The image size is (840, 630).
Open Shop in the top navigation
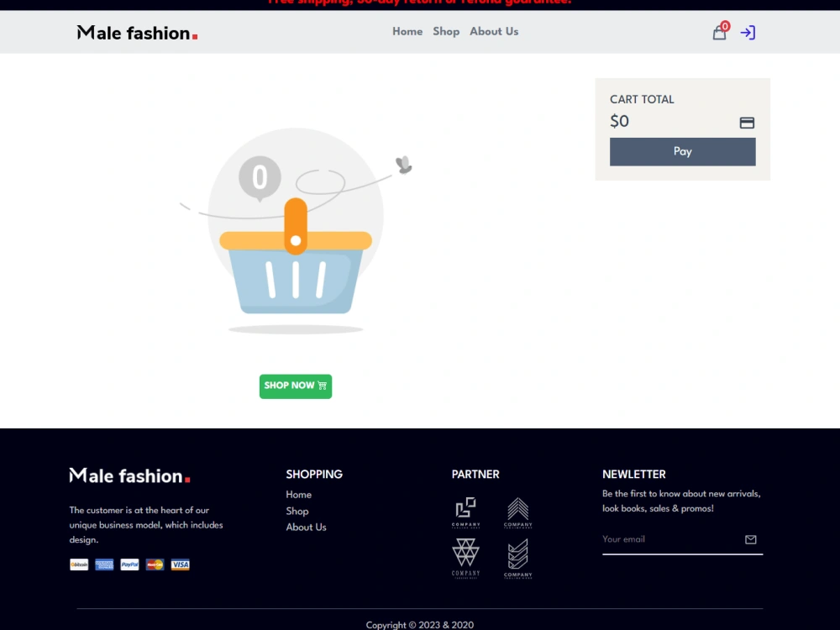[446, 32]
